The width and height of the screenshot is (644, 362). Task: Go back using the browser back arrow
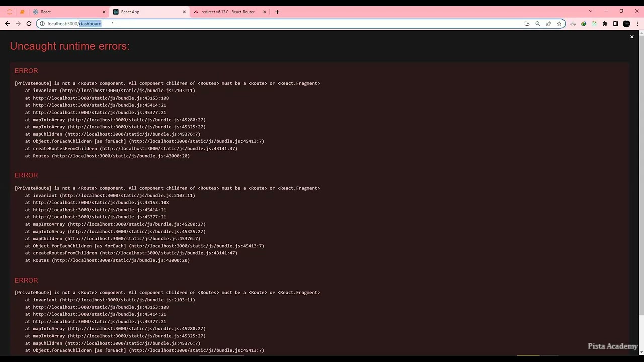pyautogui.click(x=7, y=24)
